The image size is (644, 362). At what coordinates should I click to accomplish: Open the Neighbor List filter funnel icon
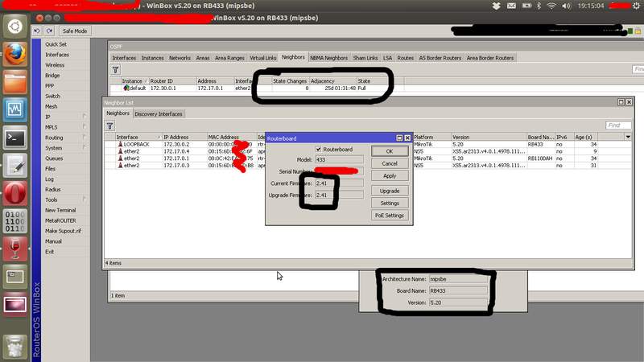pos(109,126)
